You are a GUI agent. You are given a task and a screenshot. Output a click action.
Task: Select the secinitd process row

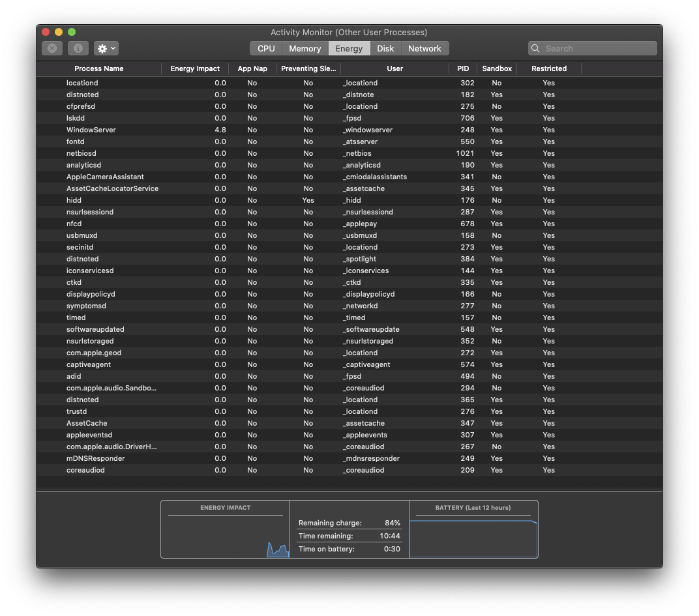click(x=349, y=248)
